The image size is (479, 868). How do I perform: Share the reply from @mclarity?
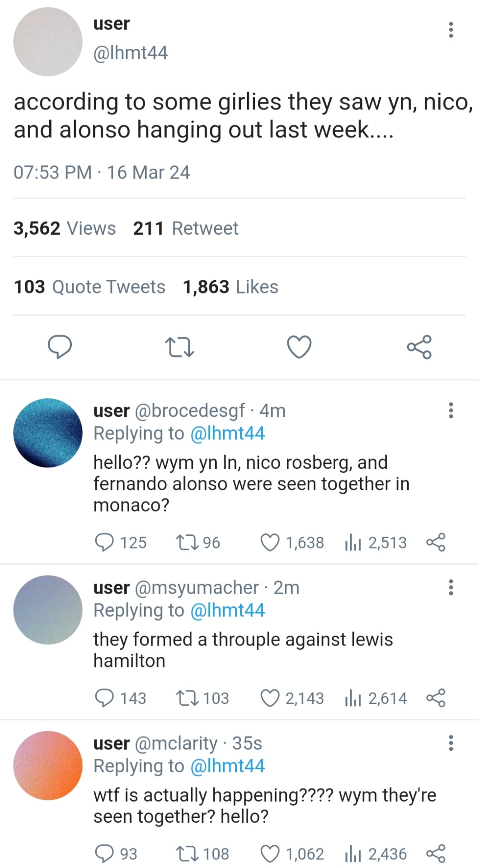(436, 854)
